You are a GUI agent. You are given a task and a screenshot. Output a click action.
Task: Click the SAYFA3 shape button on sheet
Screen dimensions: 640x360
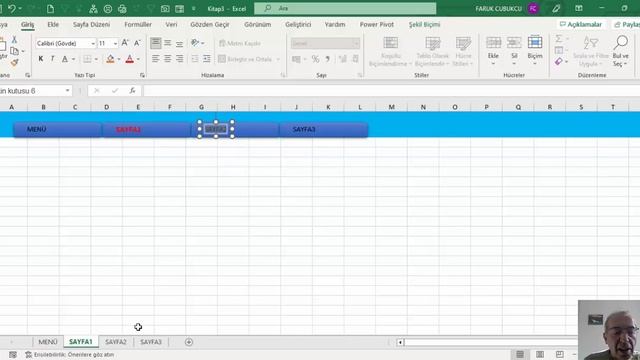[324, 129]
